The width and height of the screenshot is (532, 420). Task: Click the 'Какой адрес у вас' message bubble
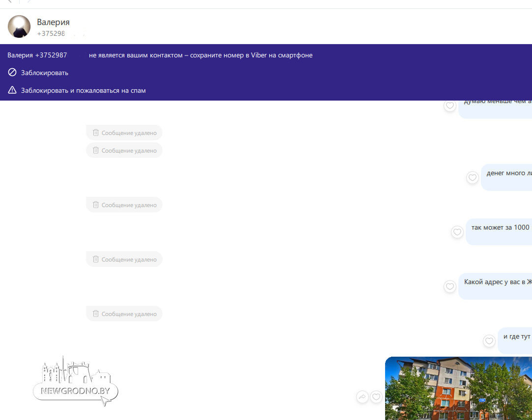[496, 286]
